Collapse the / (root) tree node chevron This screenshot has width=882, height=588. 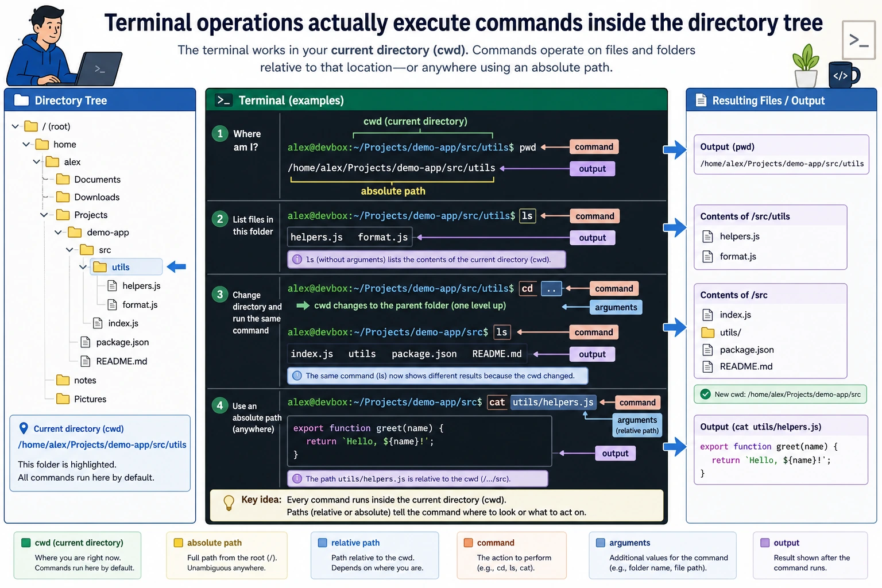pos(16,126)
